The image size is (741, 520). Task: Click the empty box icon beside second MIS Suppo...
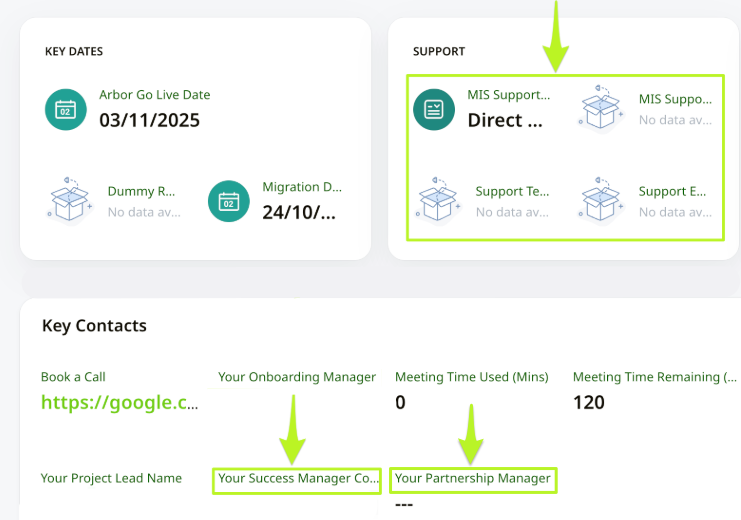pos(603,109)
